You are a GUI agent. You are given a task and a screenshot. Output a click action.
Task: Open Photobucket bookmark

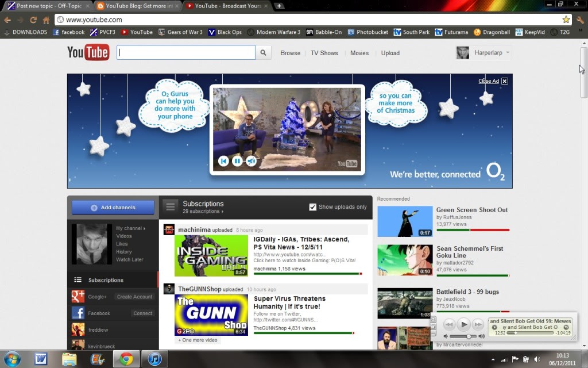tap(368, 32)
